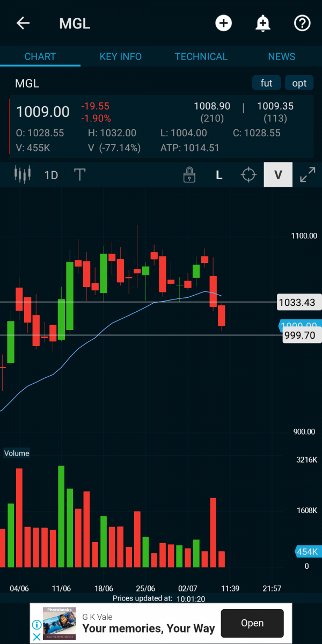The width and height of the screenshot is (322, 644).
Task: Enable the crosshair tool
Action: [x=248, y=175]
